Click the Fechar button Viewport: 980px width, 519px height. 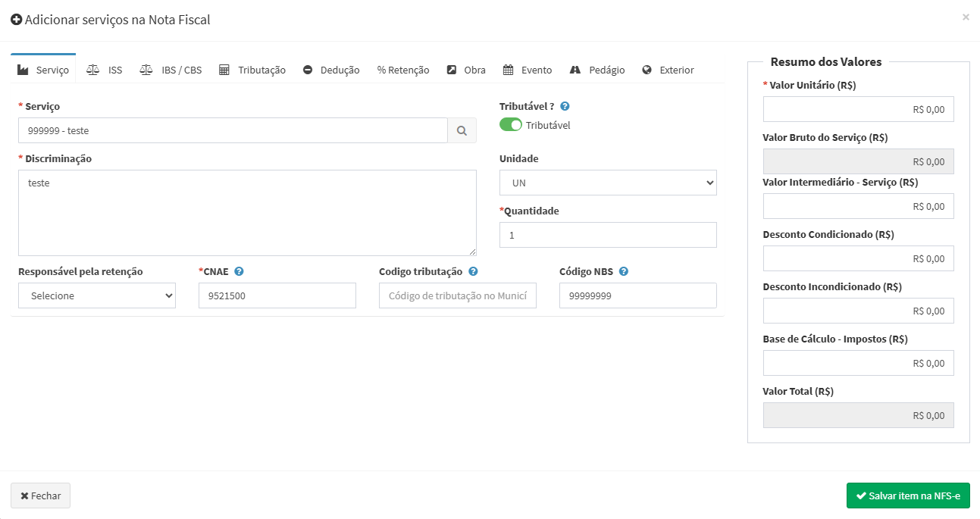click(x=41, y=496)
